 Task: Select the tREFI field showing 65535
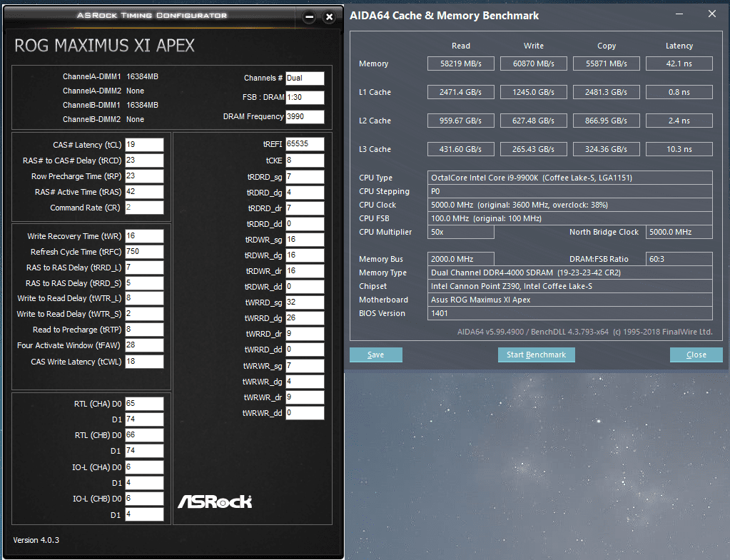tap(305, 144)
